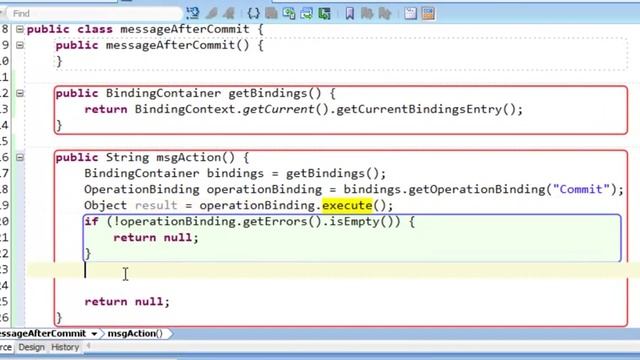Collapse the msgAction() method fold
This screenshot has width=640, height=360.
point(20,157)
